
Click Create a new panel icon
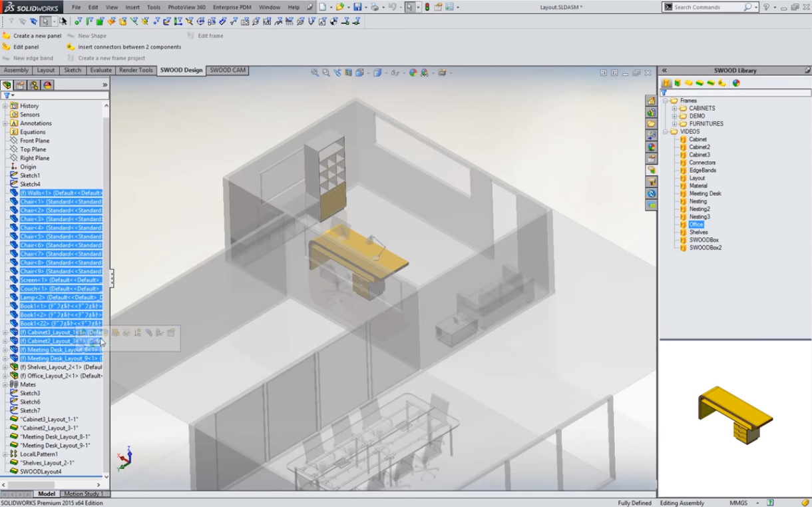7,36
